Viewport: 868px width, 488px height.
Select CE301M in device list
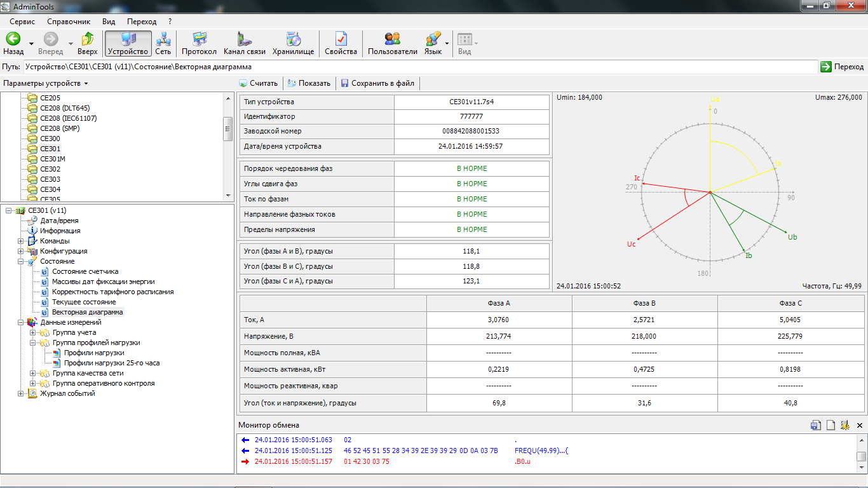tap(53, 159)
